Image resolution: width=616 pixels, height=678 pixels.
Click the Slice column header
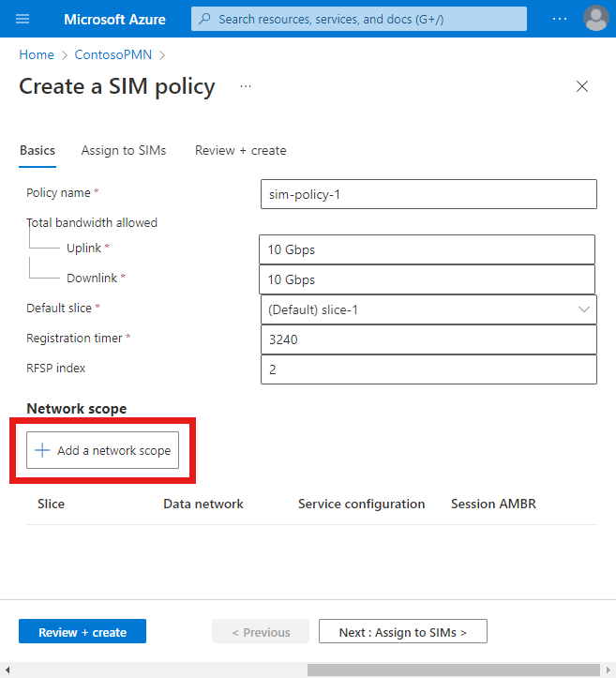point(51,504)
